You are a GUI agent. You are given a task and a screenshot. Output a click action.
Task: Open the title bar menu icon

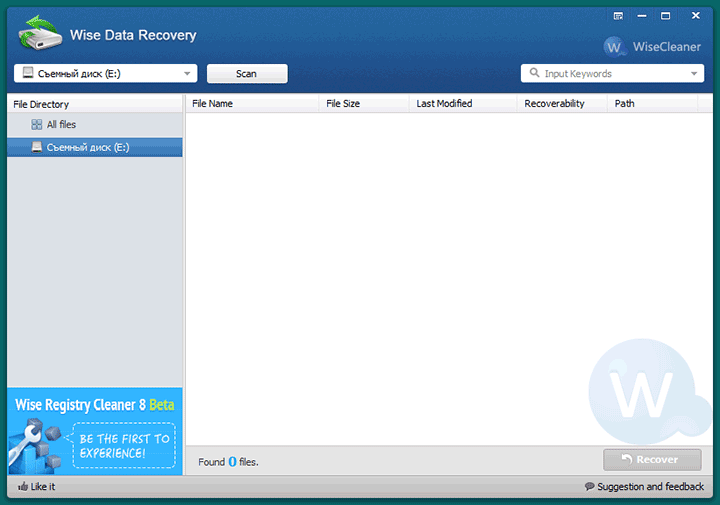[x=619, y=16]
